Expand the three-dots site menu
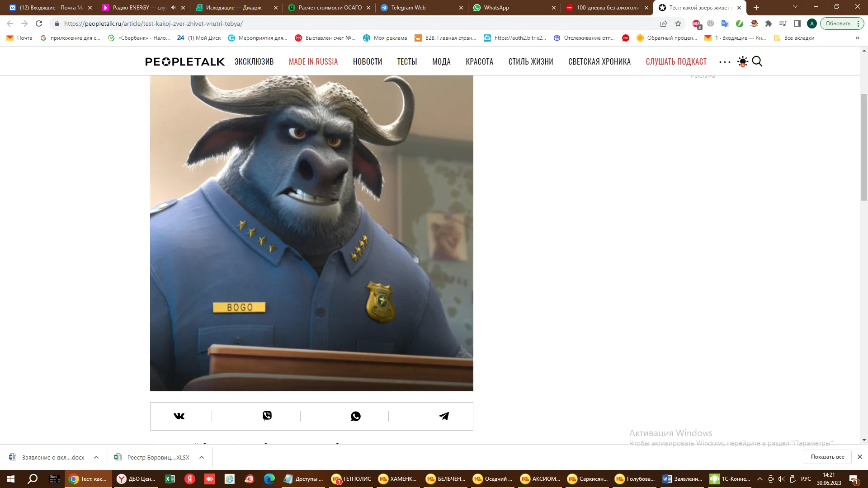 (725, 62)
